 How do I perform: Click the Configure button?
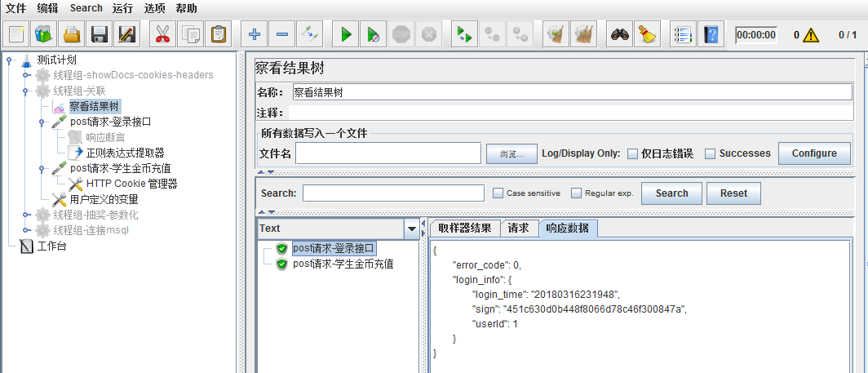(814, 153)
